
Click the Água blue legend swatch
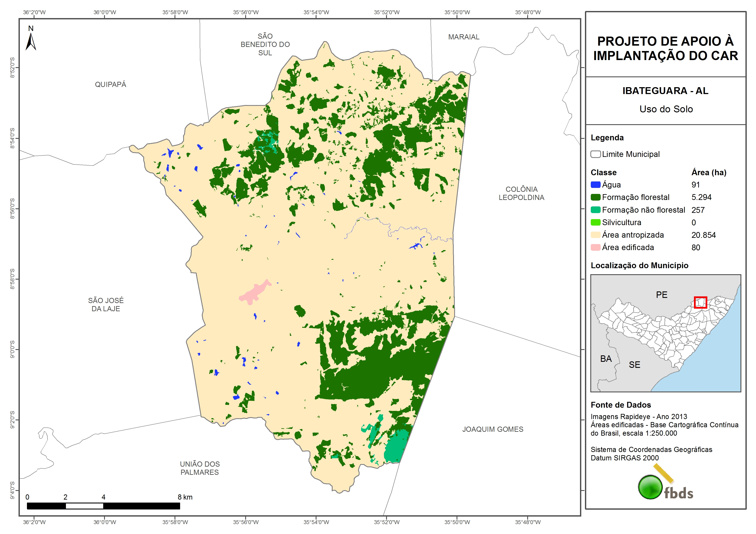coord(595,185)
